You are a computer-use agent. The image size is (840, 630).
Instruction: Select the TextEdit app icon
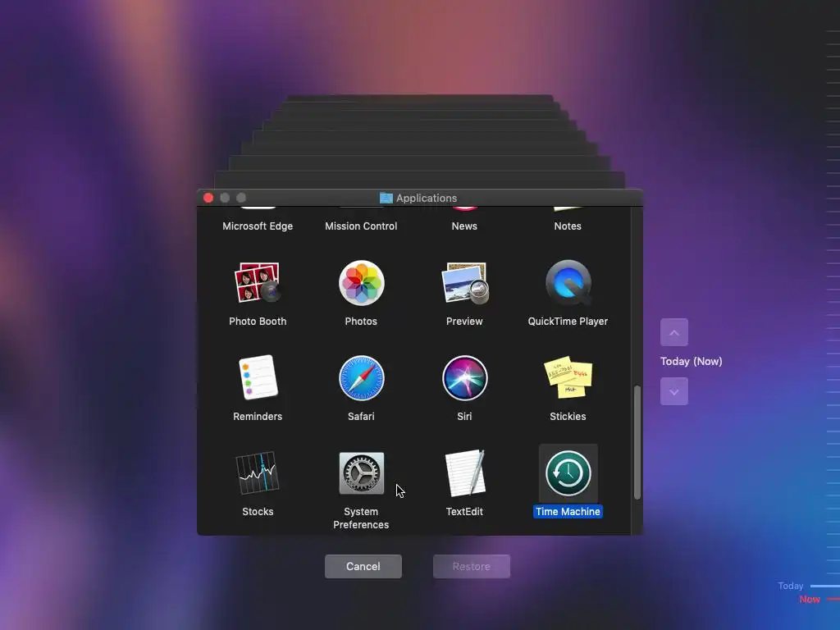click(x=464, y=473)
